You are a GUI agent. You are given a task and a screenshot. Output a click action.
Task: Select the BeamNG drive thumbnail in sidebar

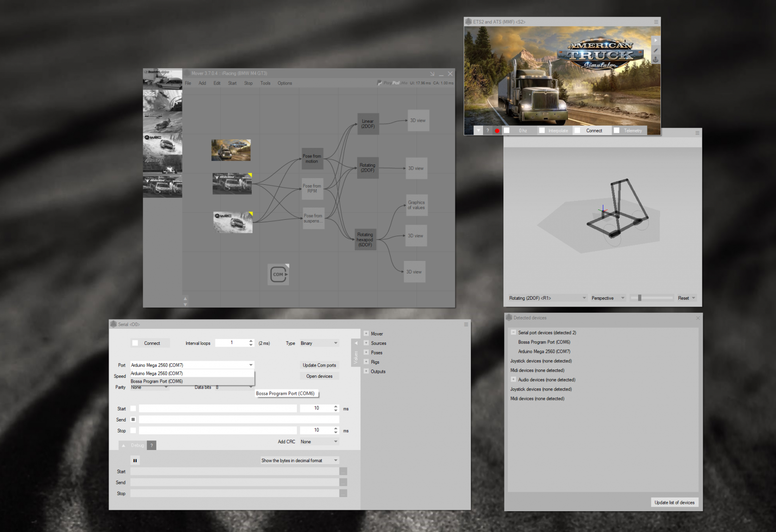(162, 79)
